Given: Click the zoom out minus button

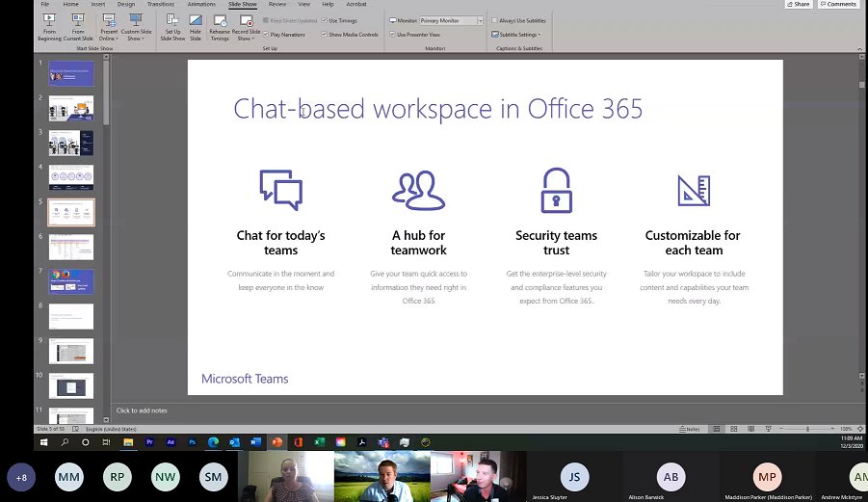Looking at the screenshot, I should pos(781,429).
